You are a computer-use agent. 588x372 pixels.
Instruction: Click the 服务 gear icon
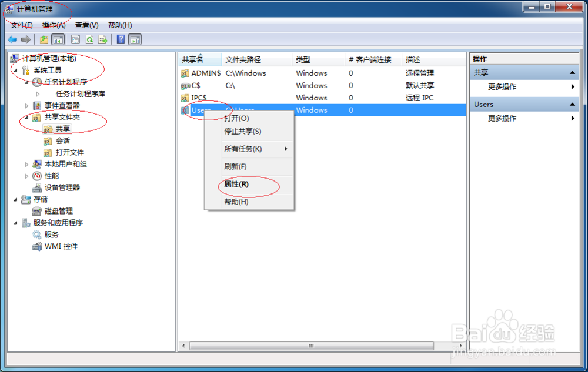[36, 234]
